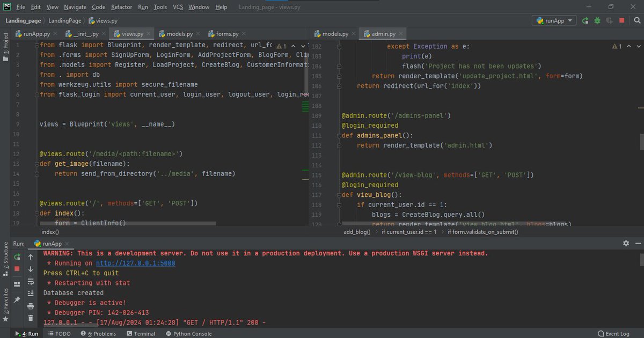Click warning indicator in admin.py editor
The width and height of the screenshot is (644, 338).
click(617, 46)
